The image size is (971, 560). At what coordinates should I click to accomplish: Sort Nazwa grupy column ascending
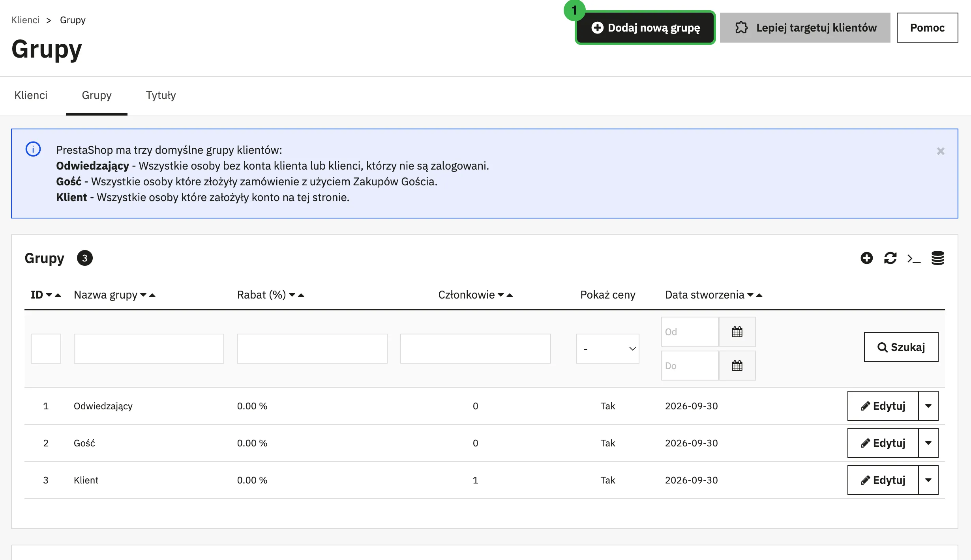[152, 295]
